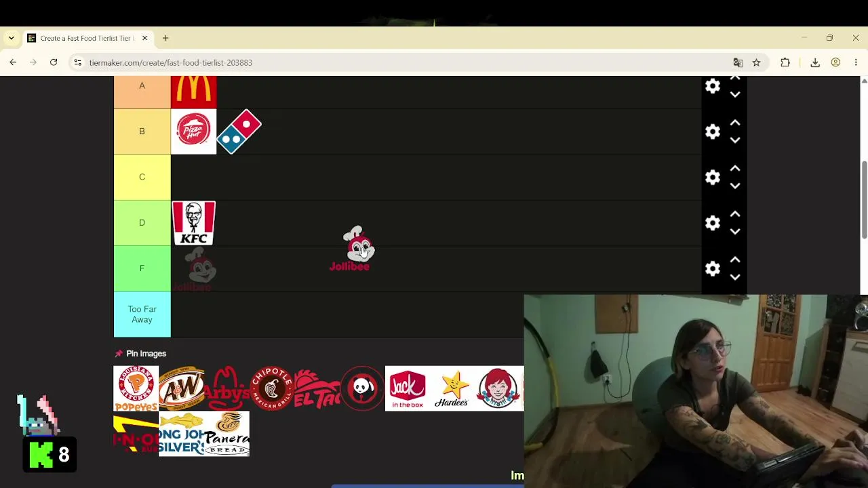
Task: Click the tier A label
Action: (142, 92)
